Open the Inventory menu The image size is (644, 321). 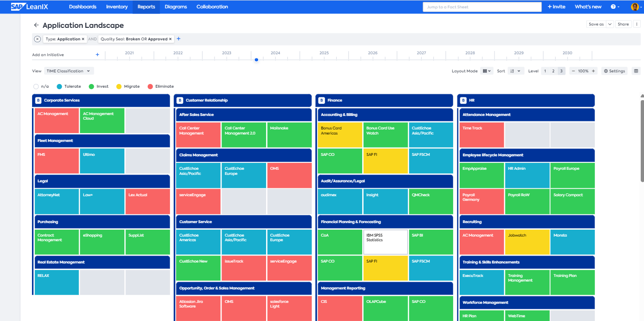[117, 6]
